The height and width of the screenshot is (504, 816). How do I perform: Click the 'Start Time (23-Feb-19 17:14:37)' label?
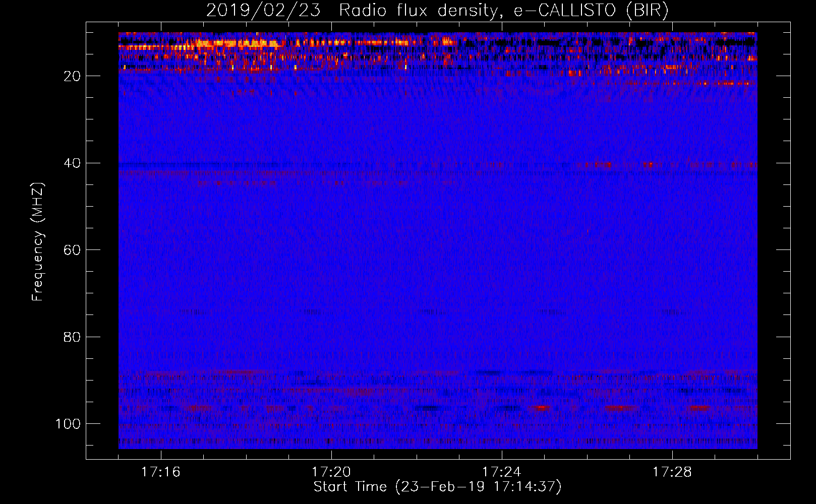[x=437, y=487]
